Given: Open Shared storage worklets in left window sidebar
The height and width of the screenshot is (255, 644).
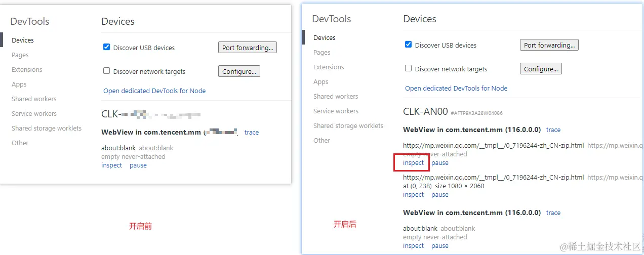Looking at the screenshot, I should (47, 128).
